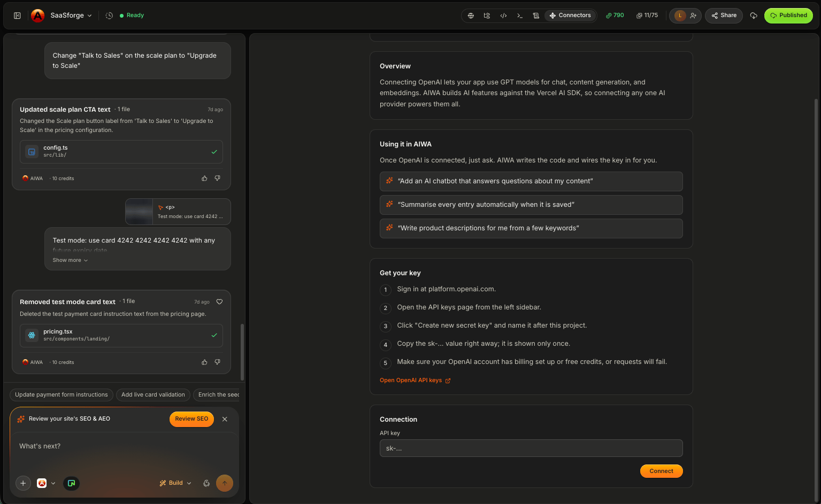Select the Connectors tab

click(570, 15)
